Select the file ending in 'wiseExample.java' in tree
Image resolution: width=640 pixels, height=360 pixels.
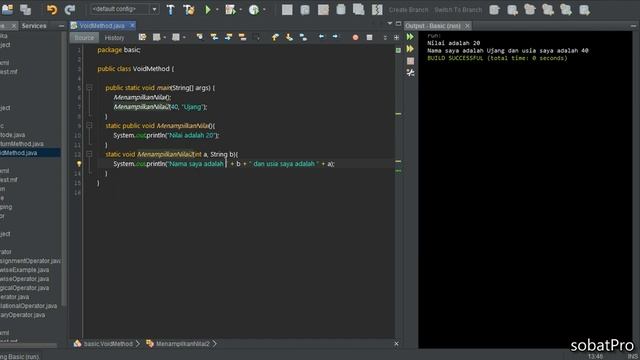click(24, 270)
